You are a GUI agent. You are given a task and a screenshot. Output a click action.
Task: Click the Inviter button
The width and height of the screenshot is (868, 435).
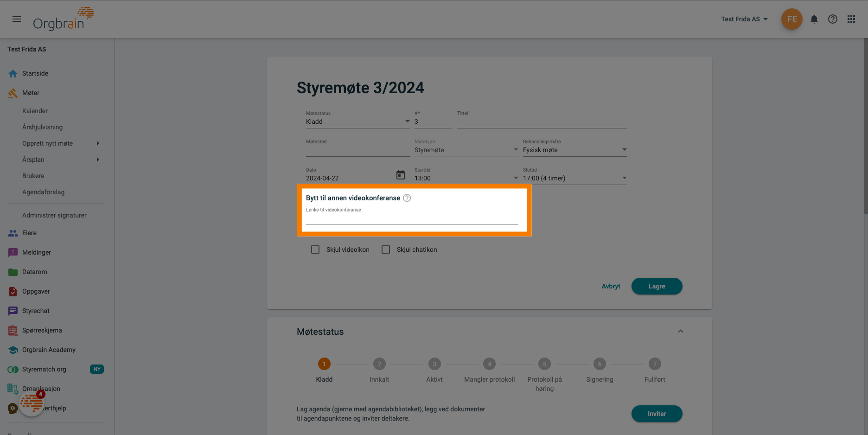(657, 414)
